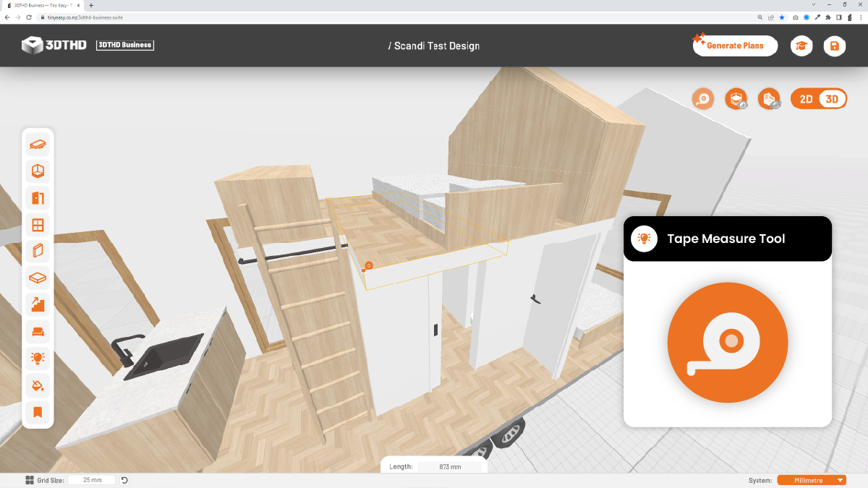
Task: Open the bookmark icon in sidebar
Action: 38,412
